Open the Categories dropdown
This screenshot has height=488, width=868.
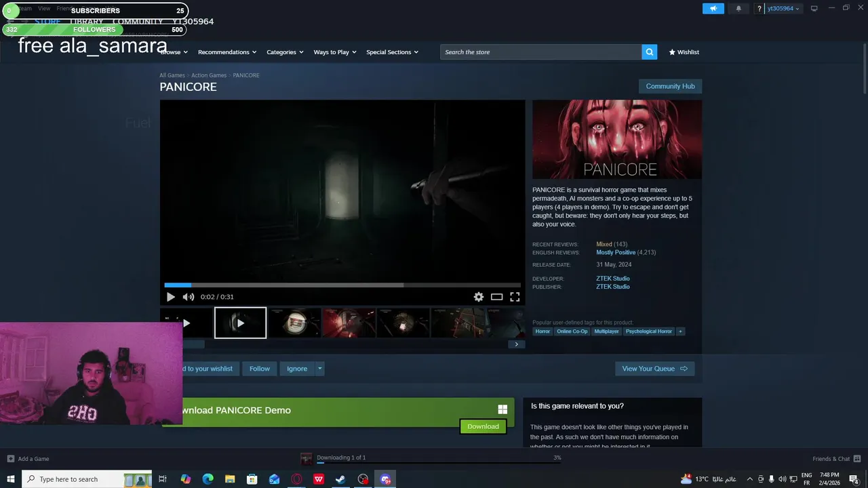coord(285,52)
